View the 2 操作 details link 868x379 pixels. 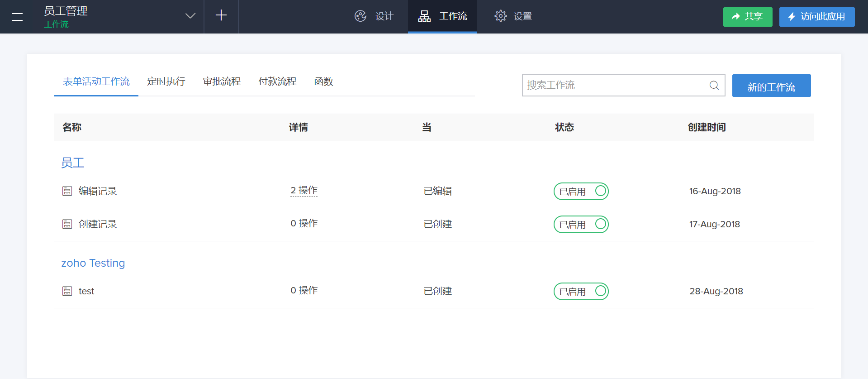304,191
